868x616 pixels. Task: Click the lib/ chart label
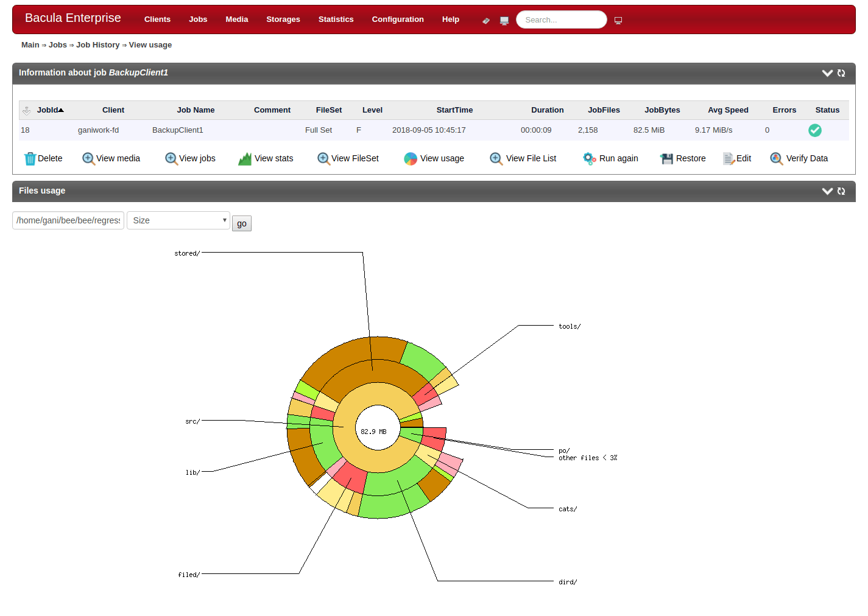click(x=192, y=472)
